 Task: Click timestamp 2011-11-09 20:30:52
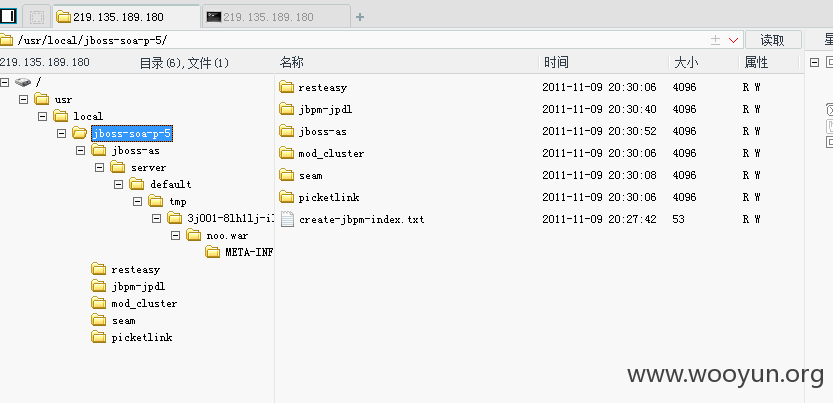(x=599, y=131)
